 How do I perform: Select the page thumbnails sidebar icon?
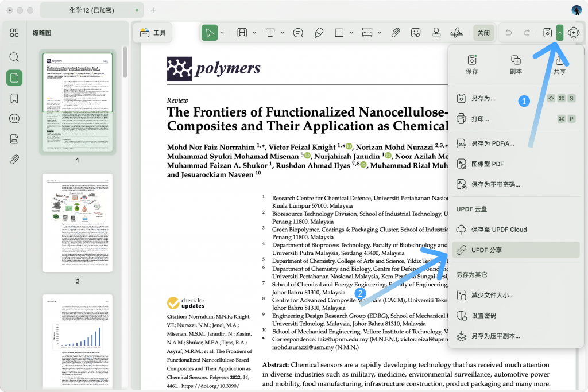14,78
